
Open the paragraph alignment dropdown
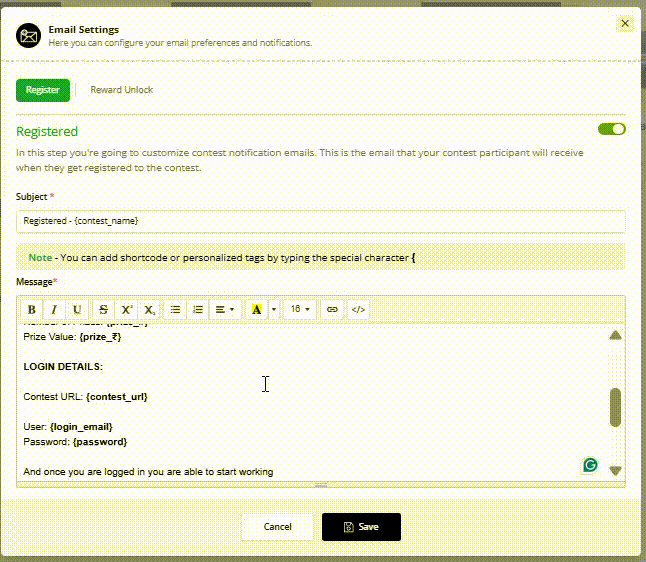(x=225, y=309)
